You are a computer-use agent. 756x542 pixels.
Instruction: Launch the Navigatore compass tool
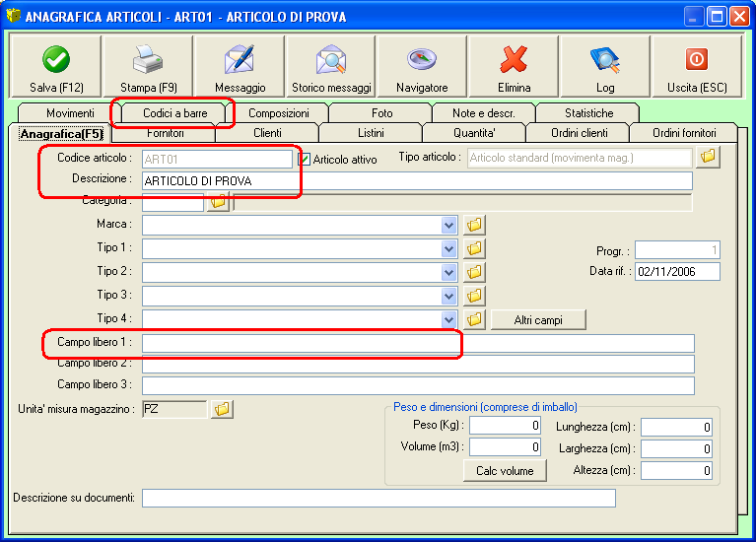click(x=423, y=67)
